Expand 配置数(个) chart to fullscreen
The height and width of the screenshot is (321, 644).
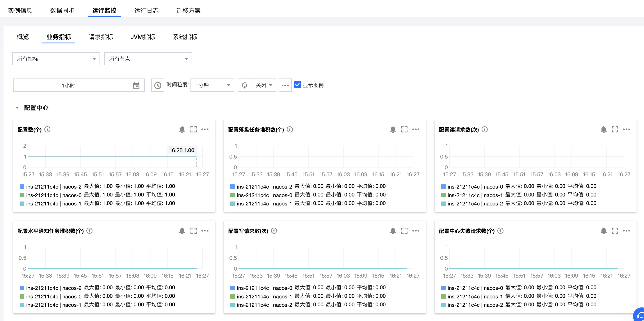point(194,130)
